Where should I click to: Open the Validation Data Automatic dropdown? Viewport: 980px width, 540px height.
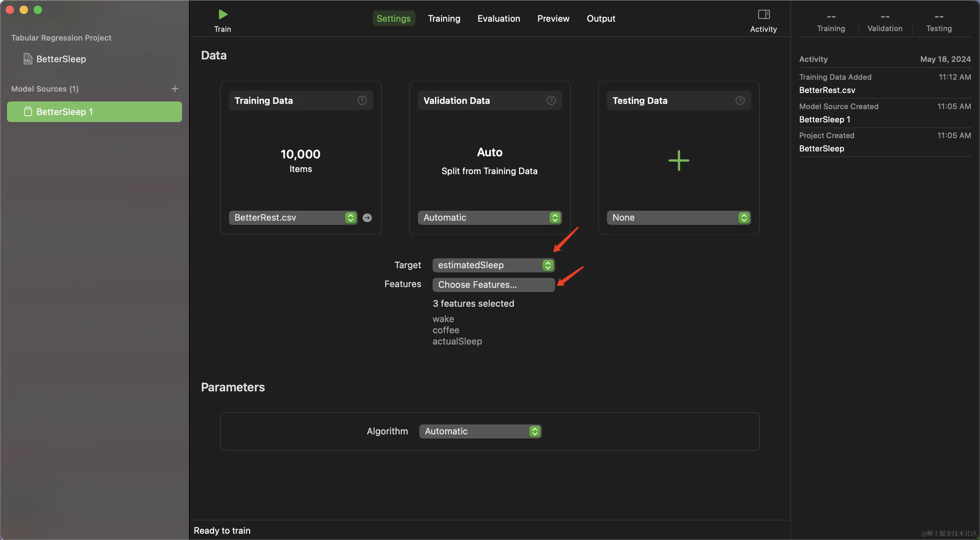tap(489, 218)
